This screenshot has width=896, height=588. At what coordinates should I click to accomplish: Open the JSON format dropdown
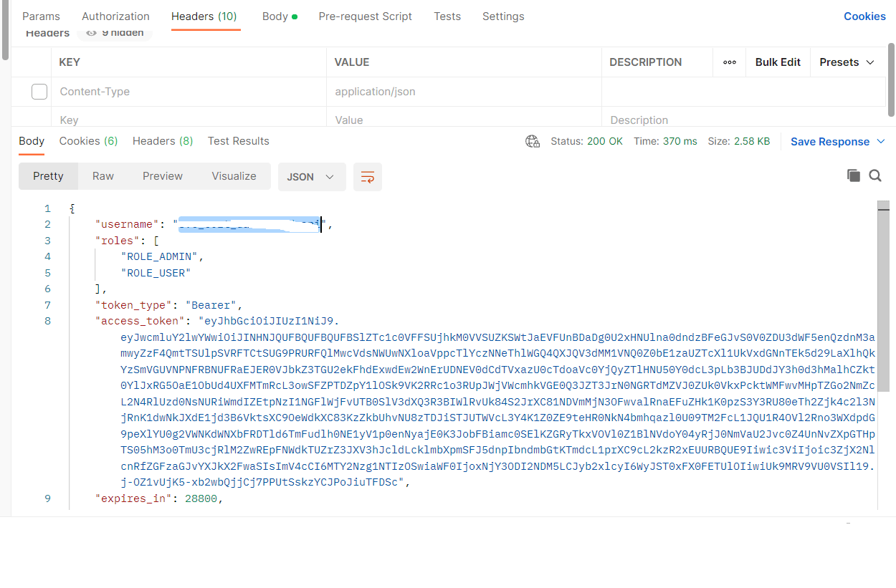pos(312,176)
